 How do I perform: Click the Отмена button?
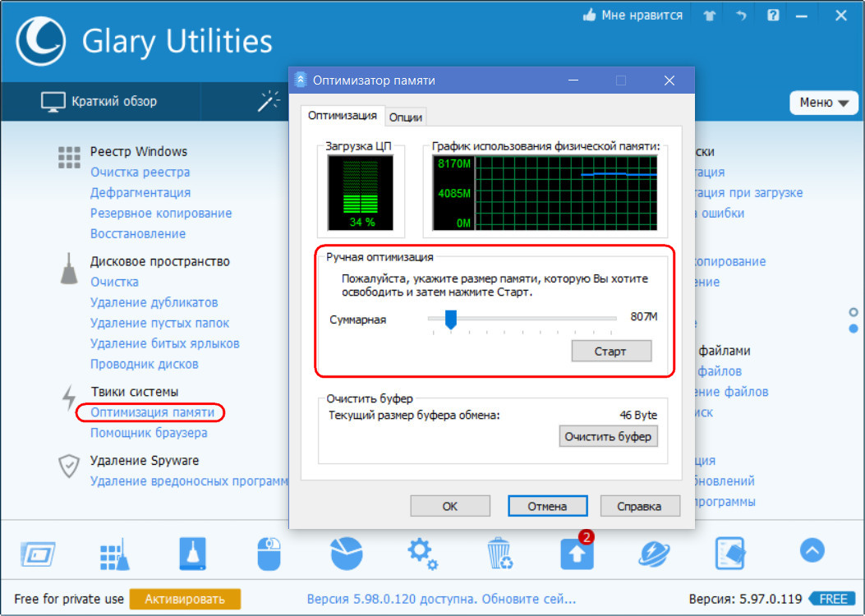coord(547,506)
